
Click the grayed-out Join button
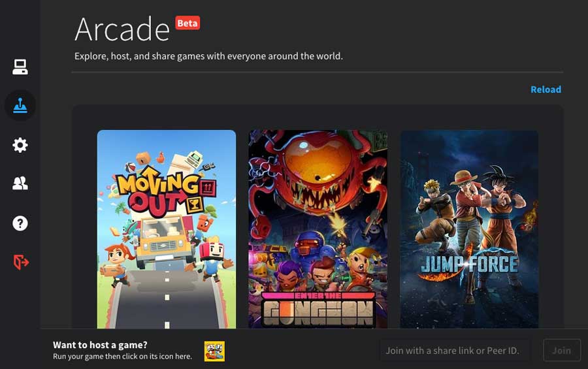point(562,350)
